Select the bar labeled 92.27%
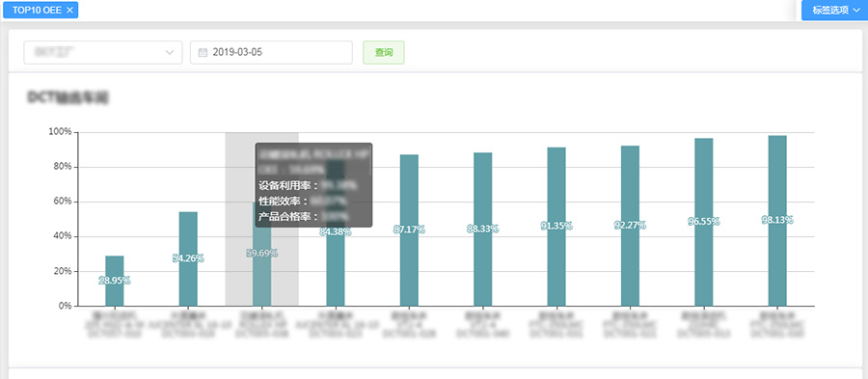Image resolution: width=868 pixels, height=379 pixels. point(630,226)
